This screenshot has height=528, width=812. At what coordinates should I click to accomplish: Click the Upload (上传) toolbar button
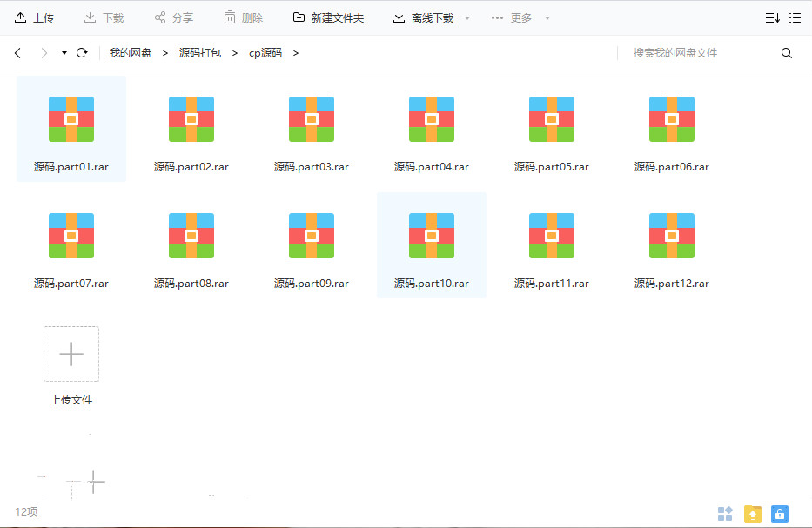(34, 17)
